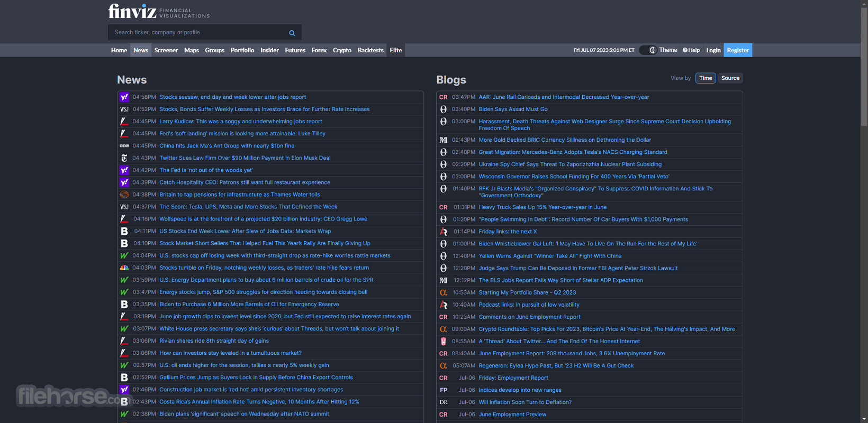The width and height of the screenshot is (868, 423).
Task: Click the Finviz logo
Action: (159, 11)
